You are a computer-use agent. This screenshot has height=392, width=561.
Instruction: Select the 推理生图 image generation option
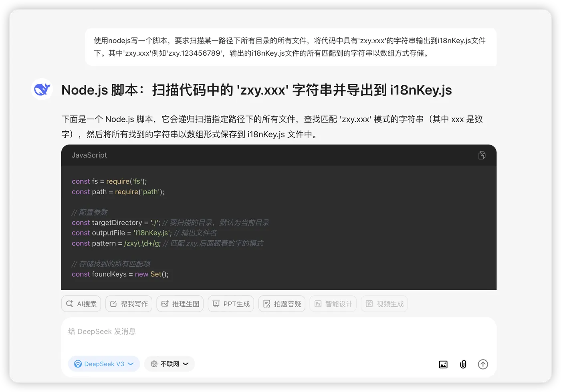tap(180, 304)
